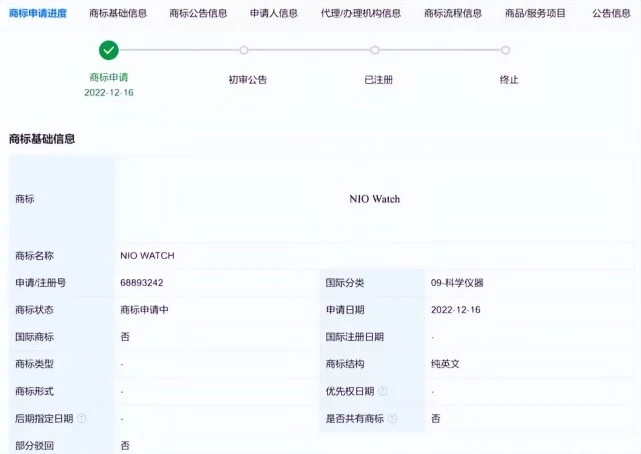
Task: Click the application date 2022-12-16 in table
Action: point(455,310)
